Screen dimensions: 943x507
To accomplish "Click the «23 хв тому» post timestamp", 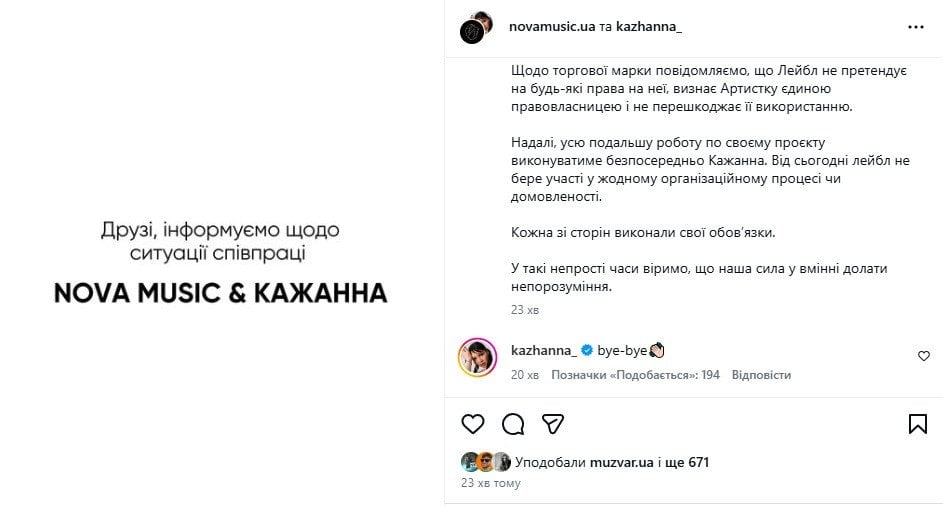I will point(490,483).
